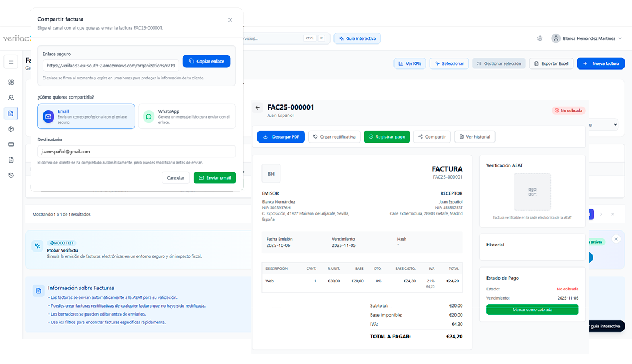Screen dimensions: 632x364
Task: Click the back arrow on invoice FAC25-000001
Action: 257,107
